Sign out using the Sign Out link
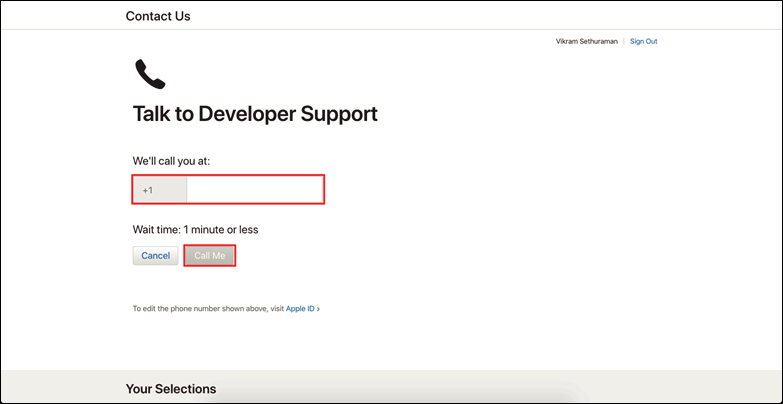This screenshot has height=404, width=783. pyautogui.click(x=643, y=41)
